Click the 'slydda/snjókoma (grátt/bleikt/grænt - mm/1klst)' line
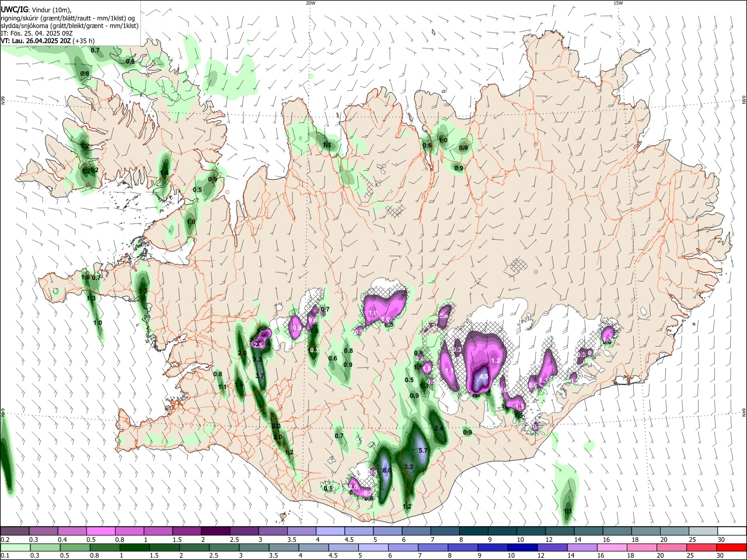 69,26
